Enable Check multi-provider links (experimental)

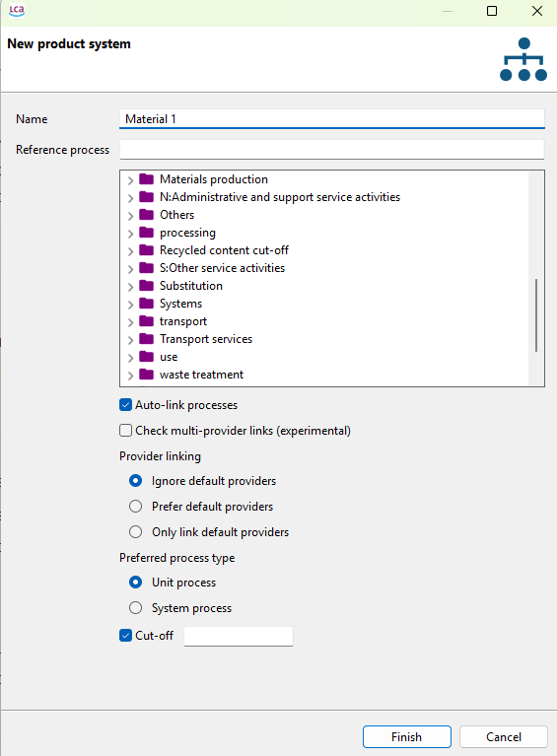125,430
